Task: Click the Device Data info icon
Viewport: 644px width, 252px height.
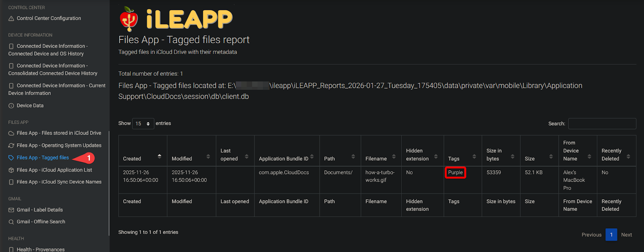Action: pos(11,106)
